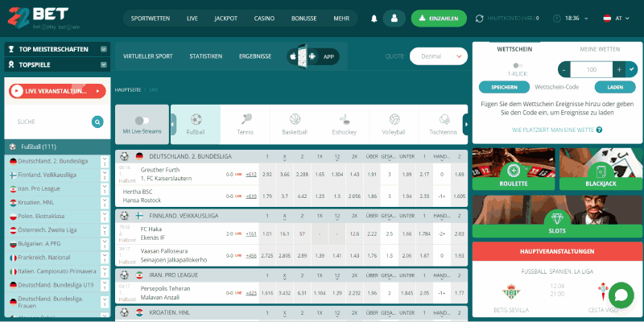Open the Sportwetten menu
644x322 pixels.
[x=151, y=19]
